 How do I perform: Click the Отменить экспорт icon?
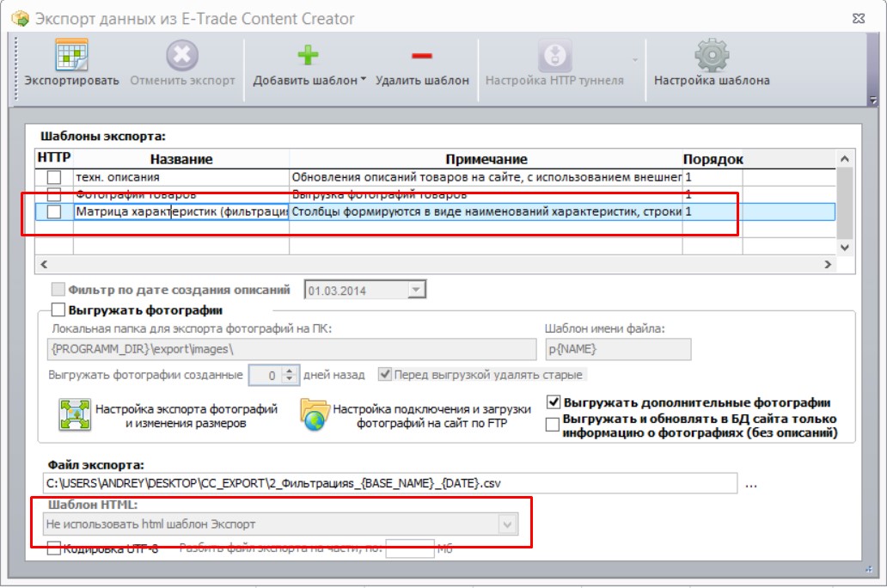(182, 56)
